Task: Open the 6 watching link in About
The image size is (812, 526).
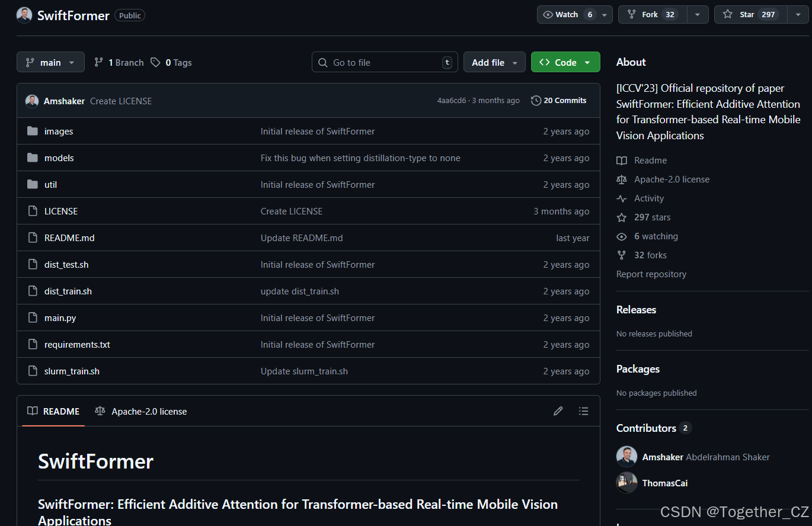Action: point(656,236)
